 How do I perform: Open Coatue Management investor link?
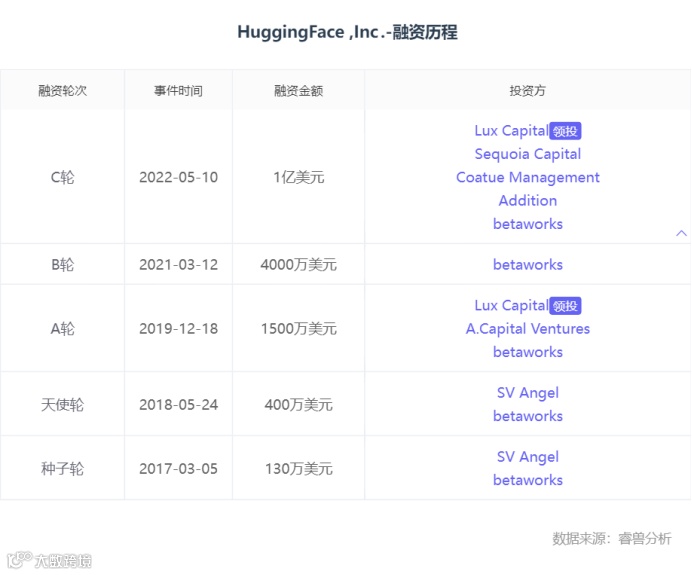pyautogui.click(x=527, y=177)
